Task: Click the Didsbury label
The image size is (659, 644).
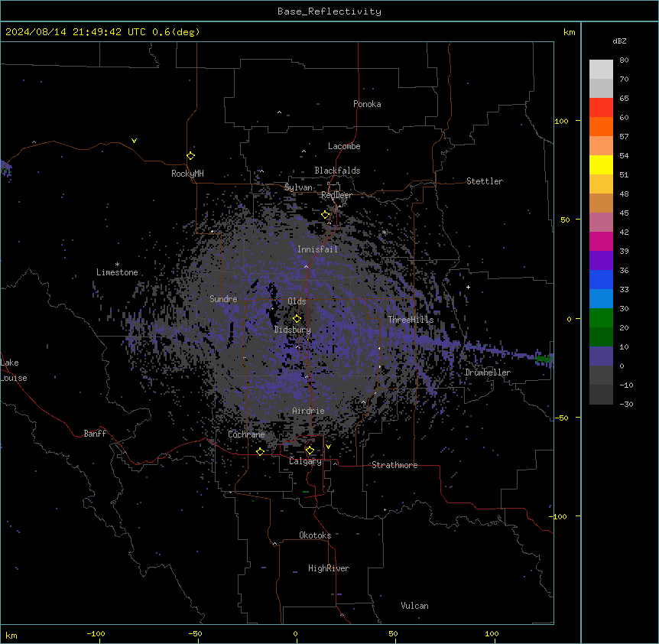Action: pos(293,330)
